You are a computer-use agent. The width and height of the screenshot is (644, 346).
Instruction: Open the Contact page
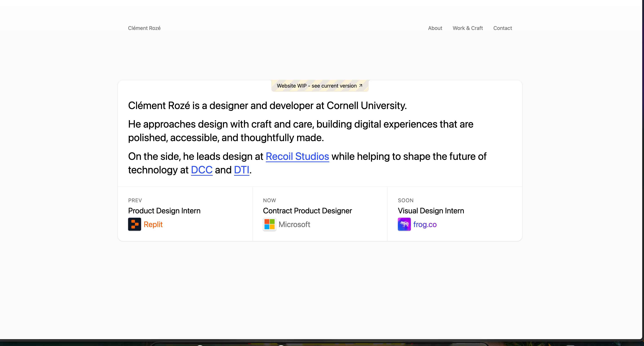pyautogui.click(x=503, y=28)
